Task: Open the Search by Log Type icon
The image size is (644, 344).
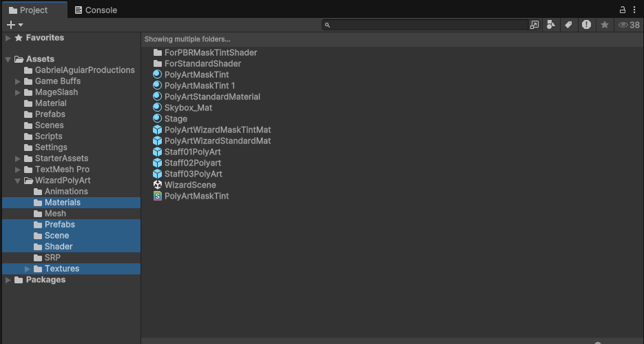Action: point(587,25)
